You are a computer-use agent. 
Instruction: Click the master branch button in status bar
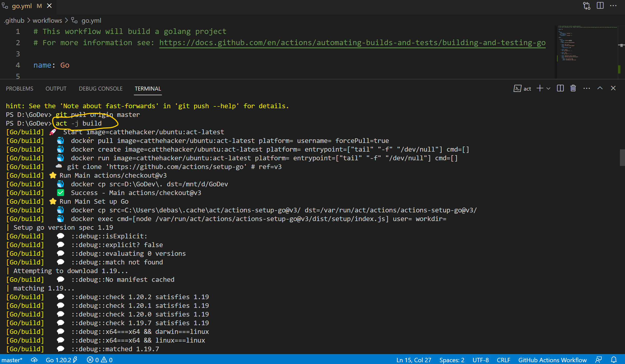[12, 360]
